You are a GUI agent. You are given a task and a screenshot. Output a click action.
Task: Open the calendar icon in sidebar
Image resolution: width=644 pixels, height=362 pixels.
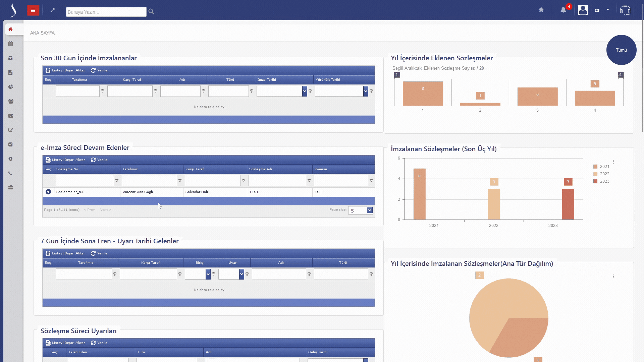click(11, 44)
